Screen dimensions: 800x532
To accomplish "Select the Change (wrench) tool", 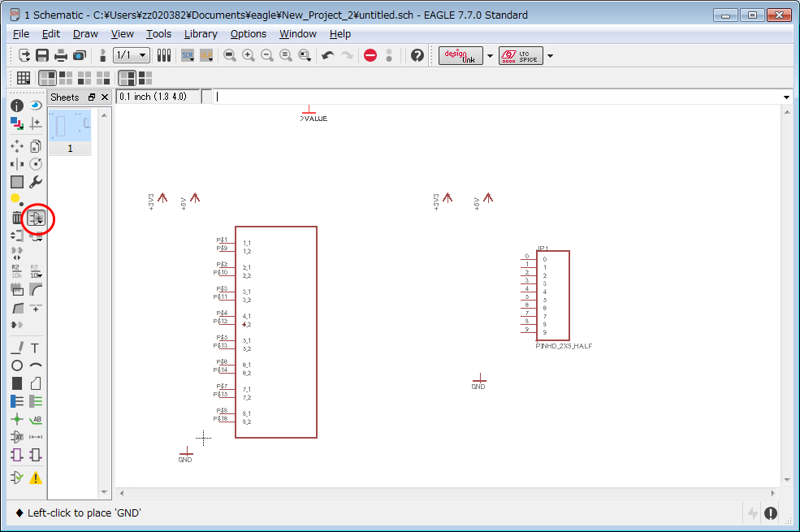I will point(35,182).
